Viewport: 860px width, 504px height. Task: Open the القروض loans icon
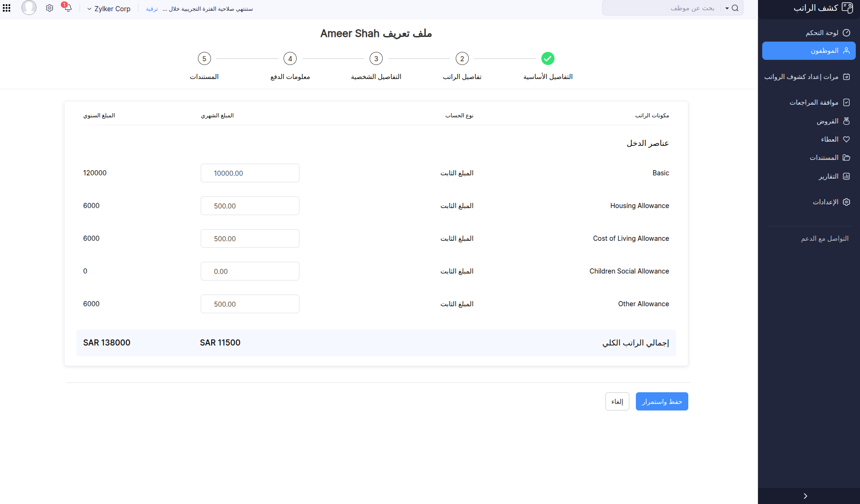[x=847, y=121]
